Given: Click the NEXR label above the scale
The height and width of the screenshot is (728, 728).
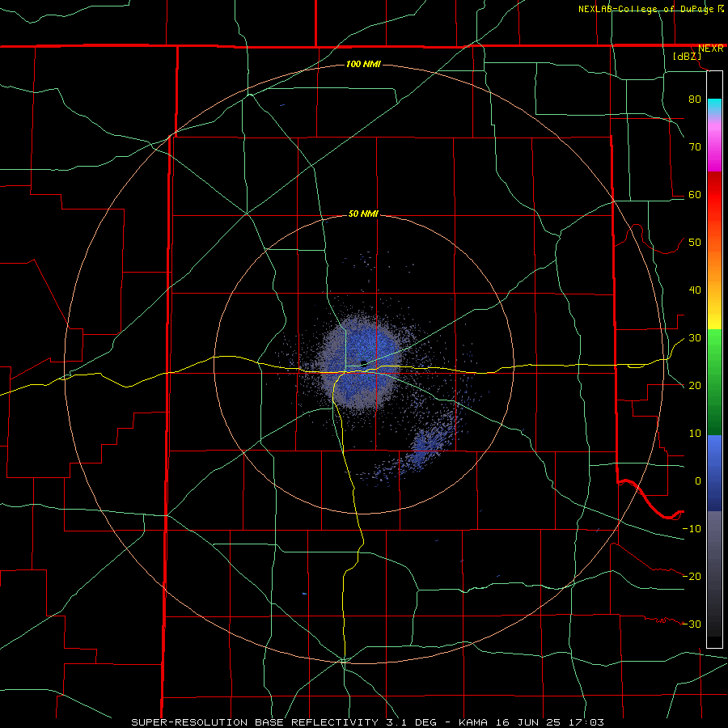Looking at the screenshot, I should pos(710,49).
